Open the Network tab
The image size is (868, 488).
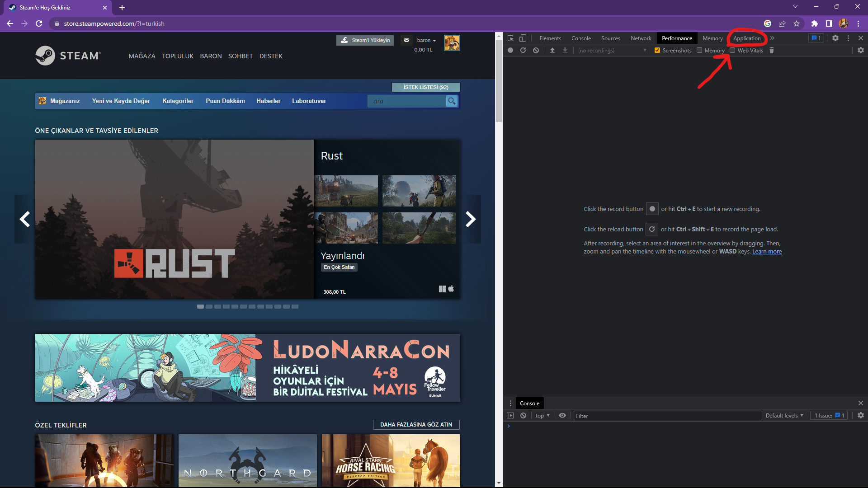coord(641,38)
